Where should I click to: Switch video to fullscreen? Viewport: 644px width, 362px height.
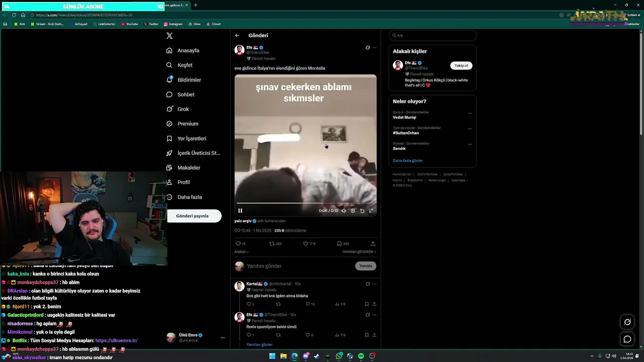pyautogui.click(x=371, y=211)
